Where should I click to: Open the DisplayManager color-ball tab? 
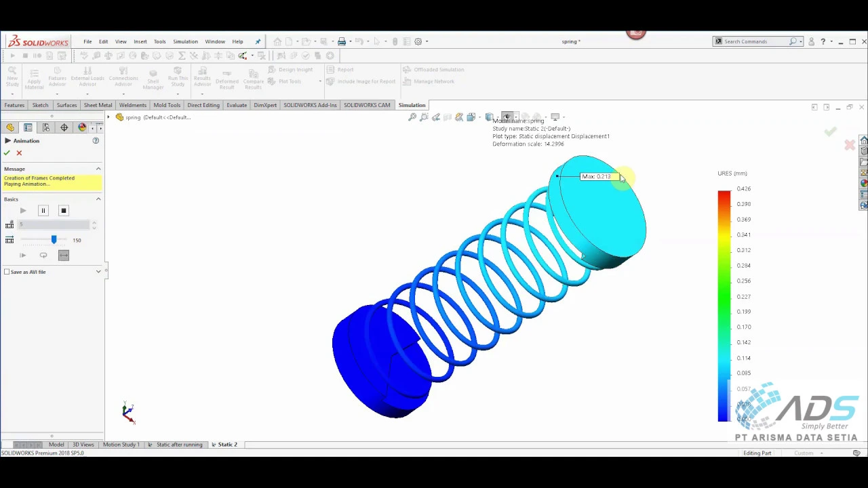[82, 127]
